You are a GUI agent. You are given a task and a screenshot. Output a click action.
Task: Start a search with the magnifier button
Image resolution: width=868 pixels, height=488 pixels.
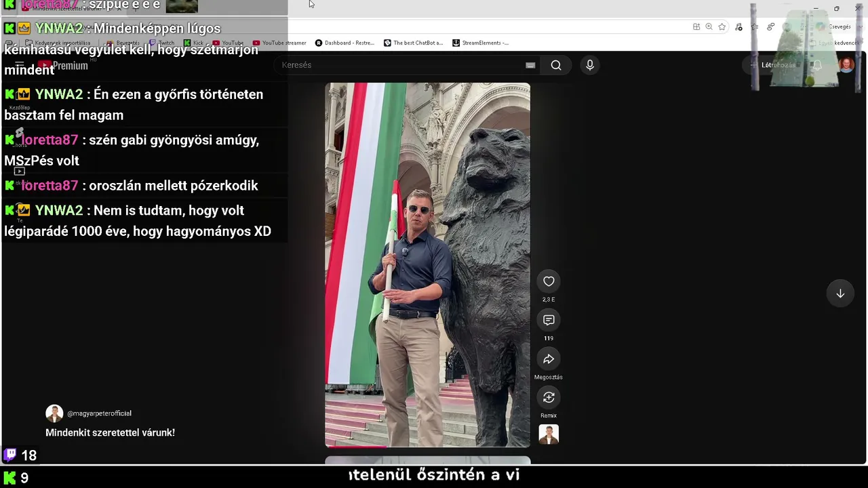tap(556, 65)
